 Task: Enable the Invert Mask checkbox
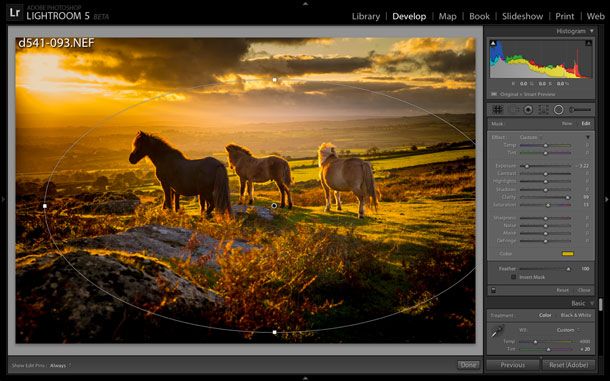coord(513,277)
